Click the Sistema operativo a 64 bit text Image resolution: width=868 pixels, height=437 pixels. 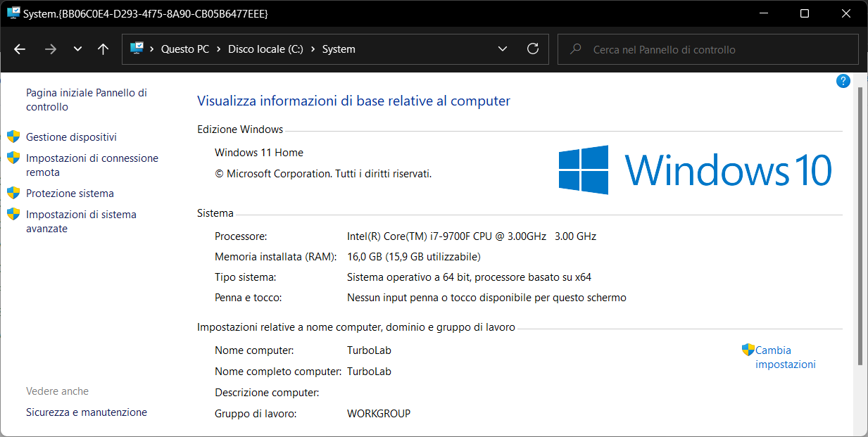pyautogui.click(x=469, y=277)
